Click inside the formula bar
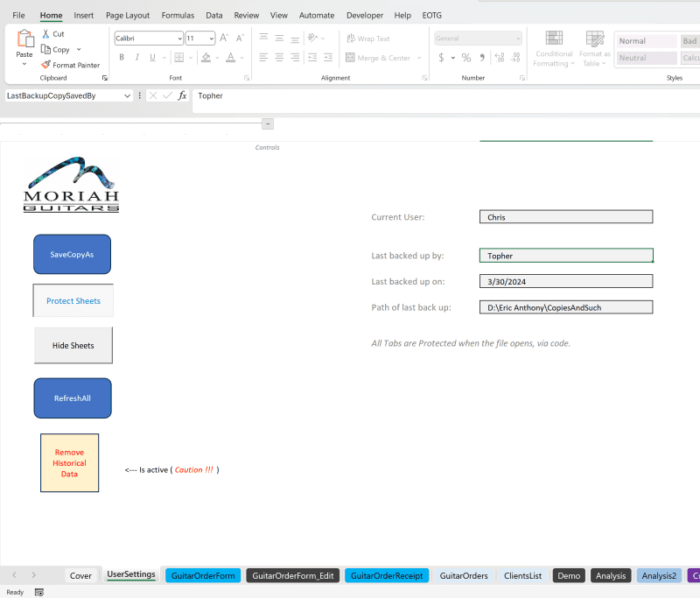This screenshot has height=598, width=700. [x=350, y=95]
